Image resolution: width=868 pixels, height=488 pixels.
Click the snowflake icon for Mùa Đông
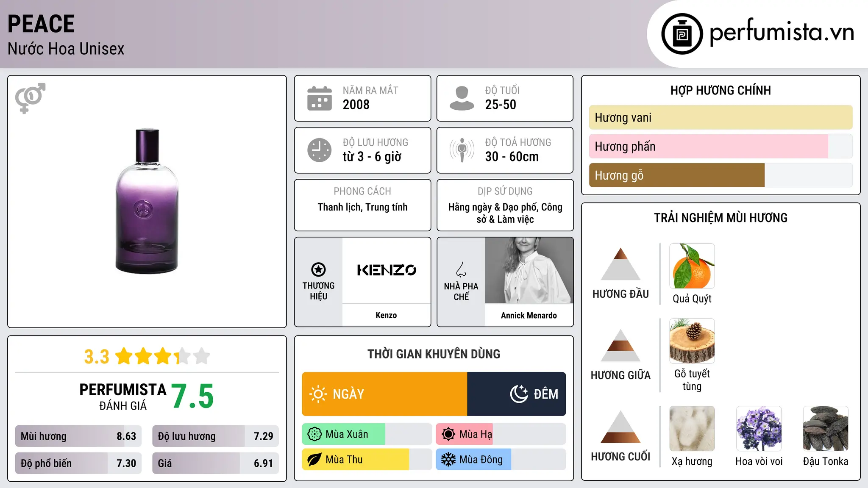tap(448, 460)
